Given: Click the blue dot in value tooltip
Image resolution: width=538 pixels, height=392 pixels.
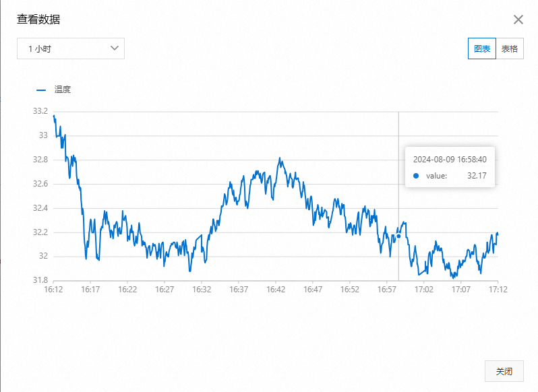Looking at the screenshot, I should (x=416, y=176).
